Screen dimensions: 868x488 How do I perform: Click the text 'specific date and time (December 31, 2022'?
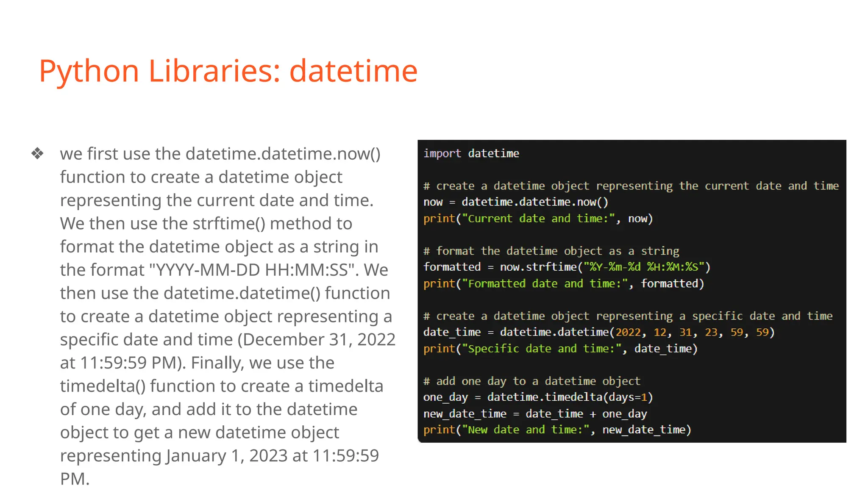(228, 340)
